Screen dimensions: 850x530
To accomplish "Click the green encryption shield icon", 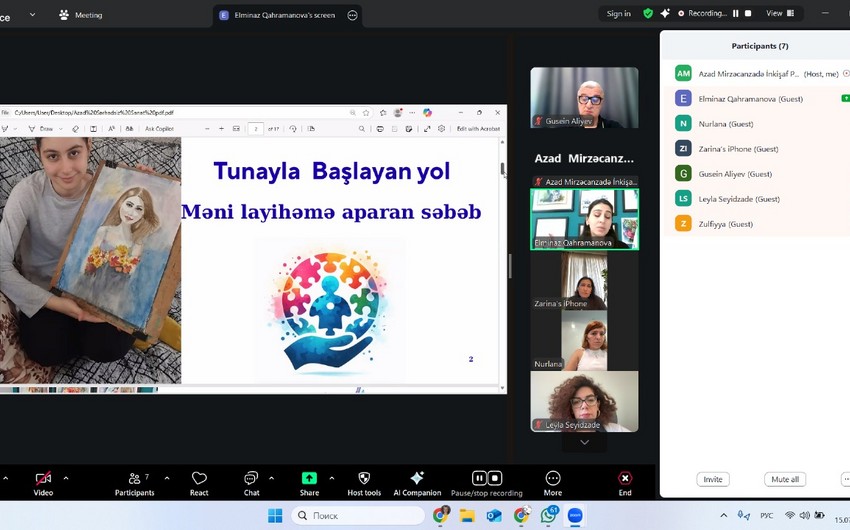I will click(648, 14).
